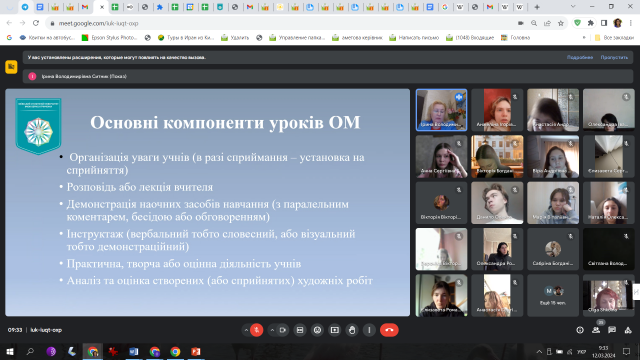This screenshot has width=640, height=360.
Task: Open the meeting details info icon
Action: tap(580, 330)
